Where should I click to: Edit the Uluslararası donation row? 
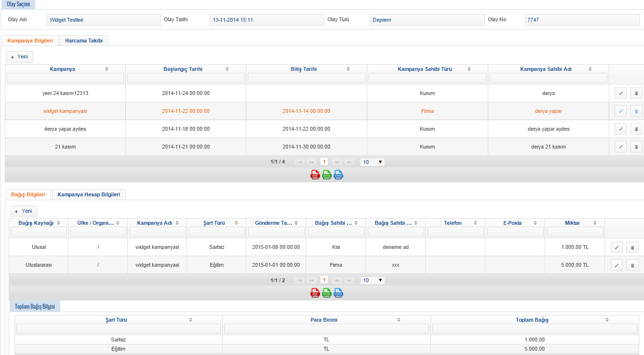(617, 265)
